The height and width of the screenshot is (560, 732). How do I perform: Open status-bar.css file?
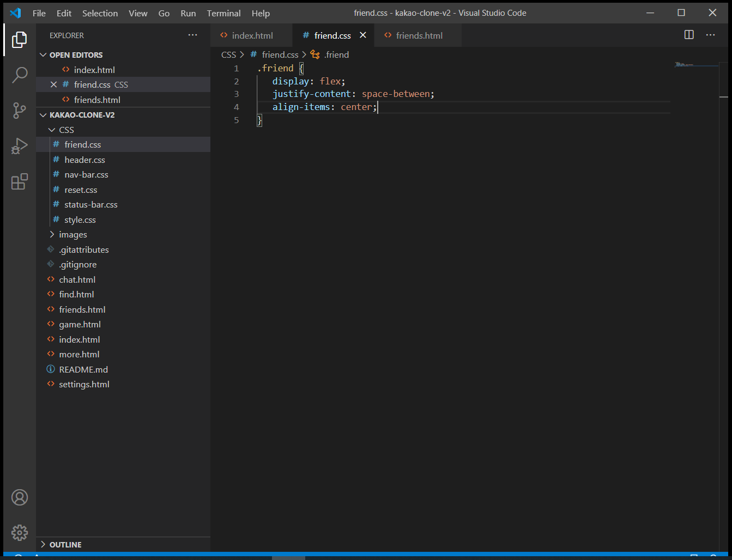(x=123, y=205)
